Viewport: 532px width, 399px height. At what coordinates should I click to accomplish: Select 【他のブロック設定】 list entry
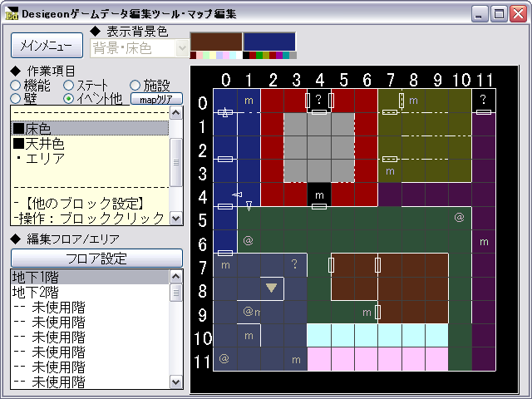90,204
